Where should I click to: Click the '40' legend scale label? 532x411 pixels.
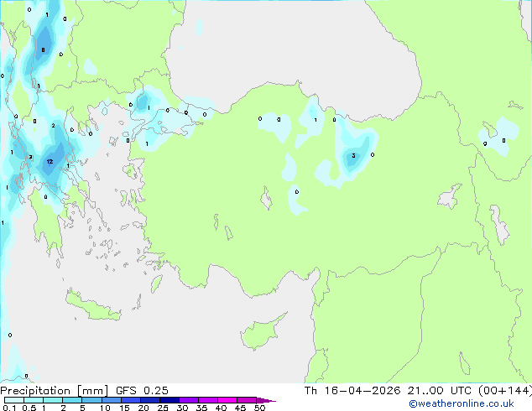click(221, 408)
